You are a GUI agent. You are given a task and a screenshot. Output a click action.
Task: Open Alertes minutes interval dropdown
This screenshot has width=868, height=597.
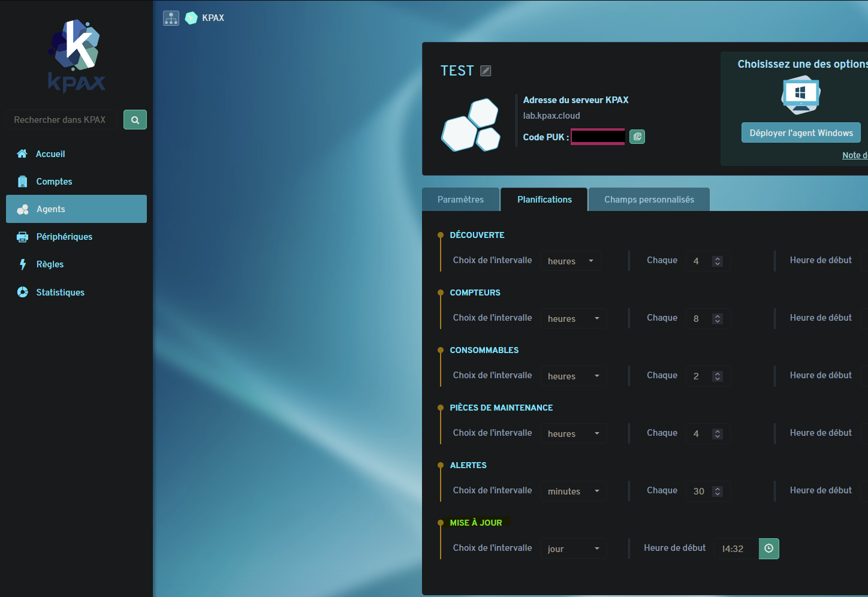click(x=573, y=491)
